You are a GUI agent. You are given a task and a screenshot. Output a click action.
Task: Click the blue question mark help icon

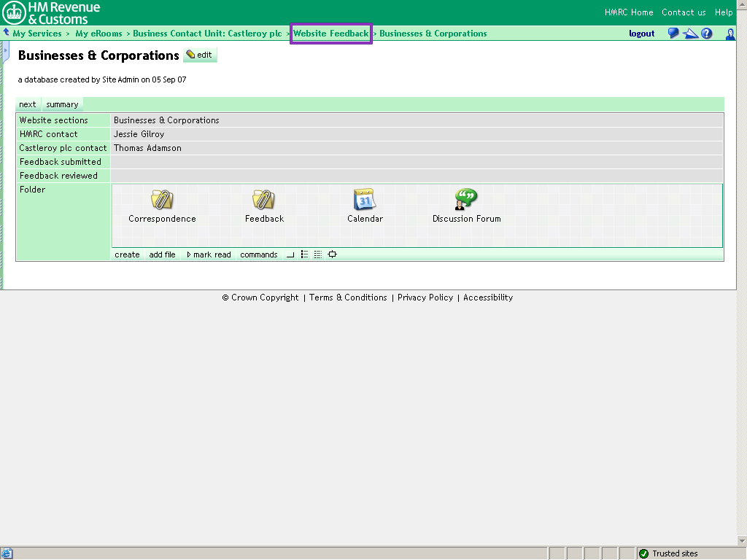706,34
